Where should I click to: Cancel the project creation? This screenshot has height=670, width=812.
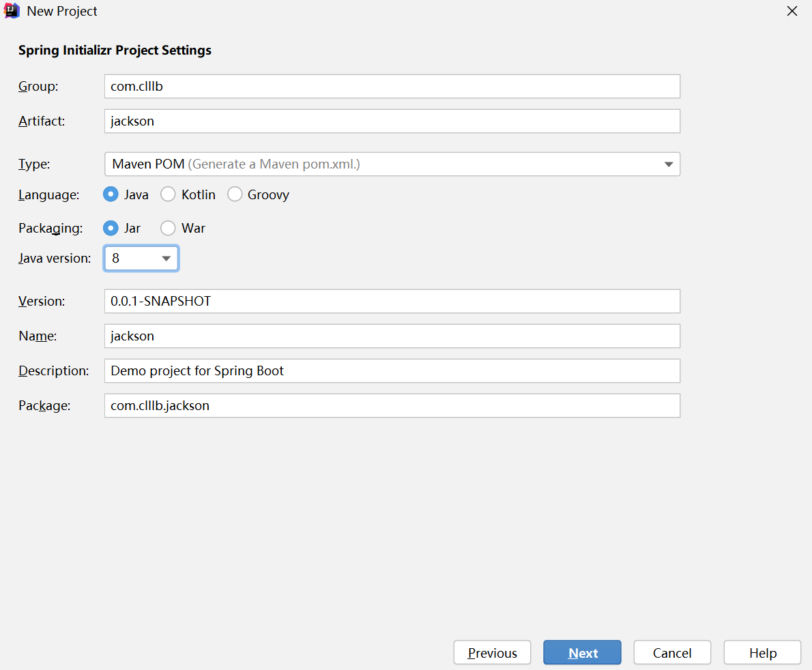point(672,652)
